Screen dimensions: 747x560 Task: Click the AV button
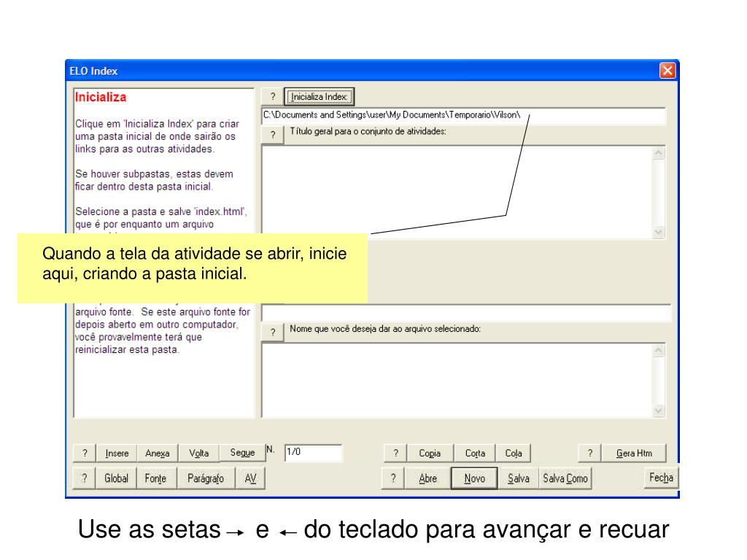coord(250,478)
